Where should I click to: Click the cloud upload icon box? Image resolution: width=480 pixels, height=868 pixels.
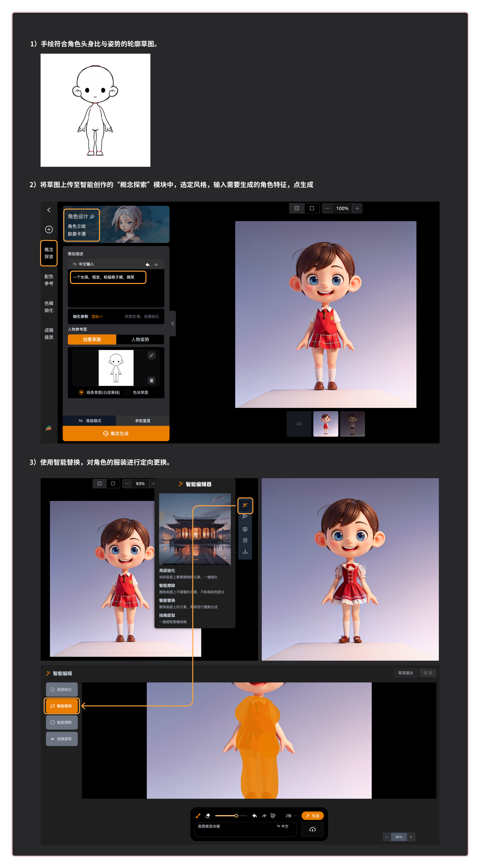point(312,830)
